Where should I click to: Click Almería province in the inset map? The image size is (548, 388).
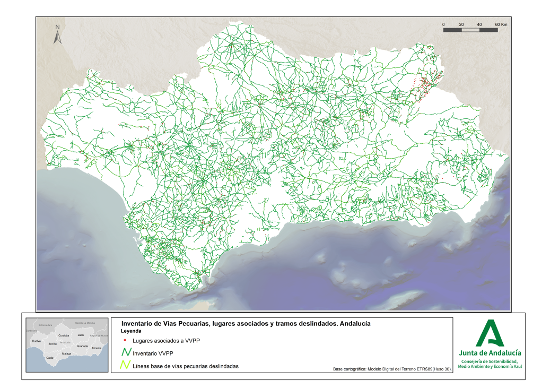(96, 348)
